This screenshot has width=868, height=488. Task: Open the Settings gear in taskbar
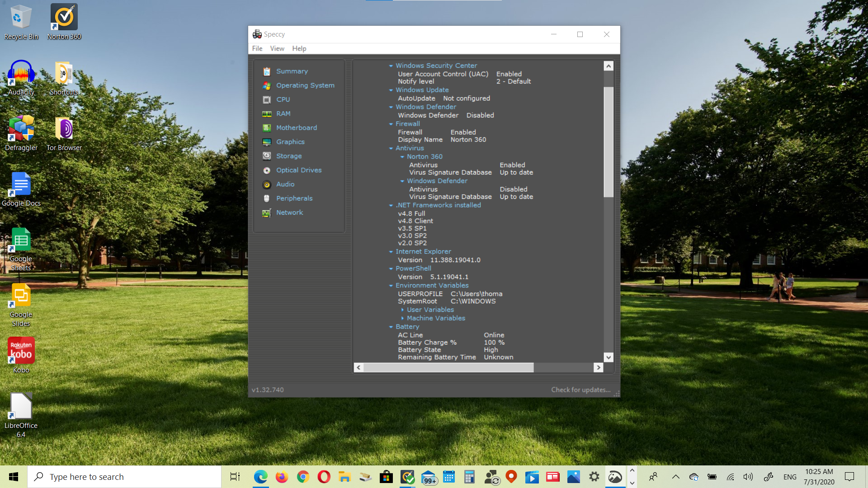point(594,477)
